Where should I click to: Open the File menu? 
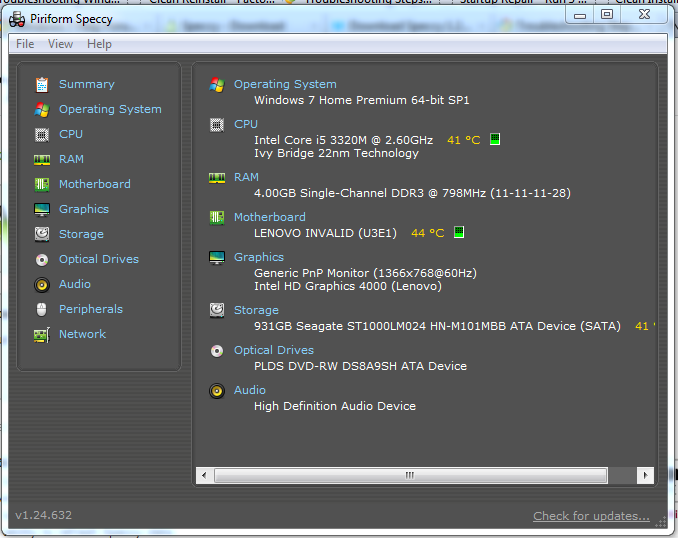tap(25, 44)
